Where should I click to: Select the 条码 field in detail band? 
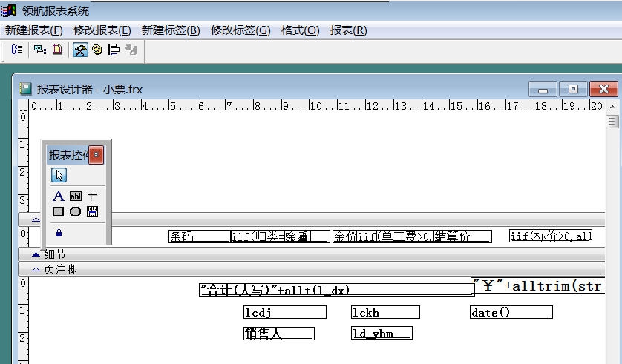(x=200, y=236)
